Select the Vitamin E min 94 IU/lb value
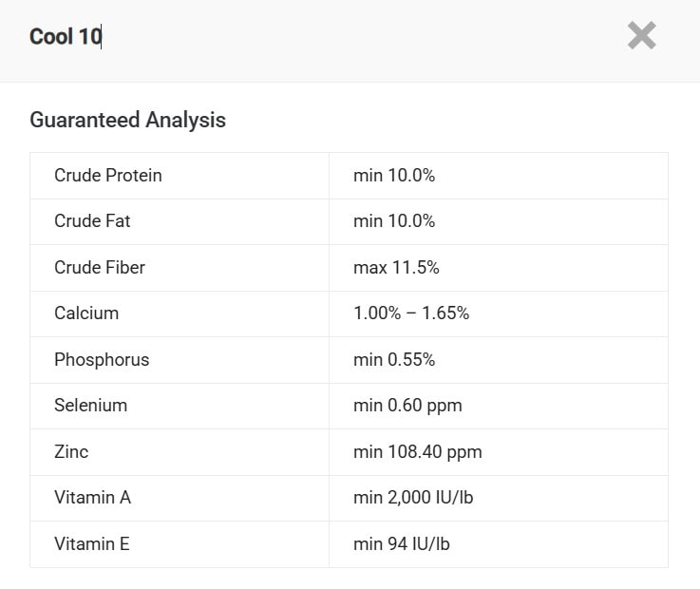The image size is (700, 589). pos(402,544)
